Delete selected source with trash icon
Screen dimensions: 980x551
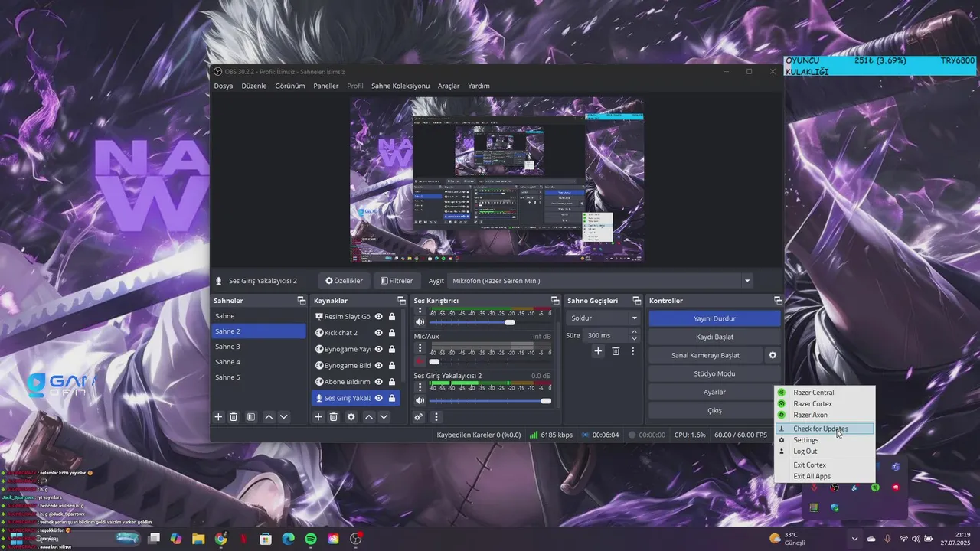(x=334, y=417)
